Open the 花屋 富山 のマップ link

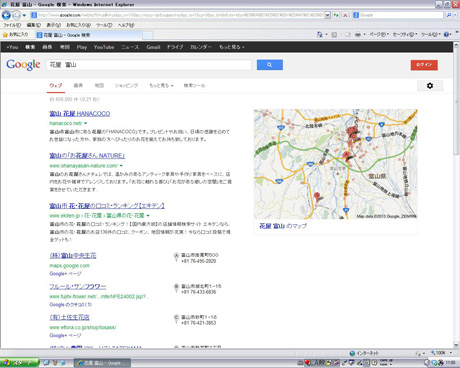[283, 226]
